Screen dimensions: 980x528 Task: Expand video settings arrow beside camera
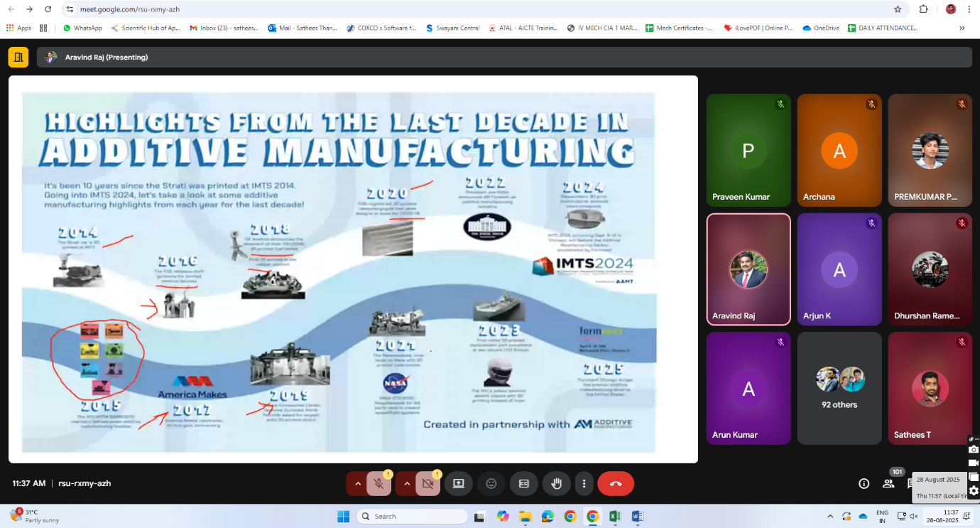pyautogui.click(x=406, y=483)
